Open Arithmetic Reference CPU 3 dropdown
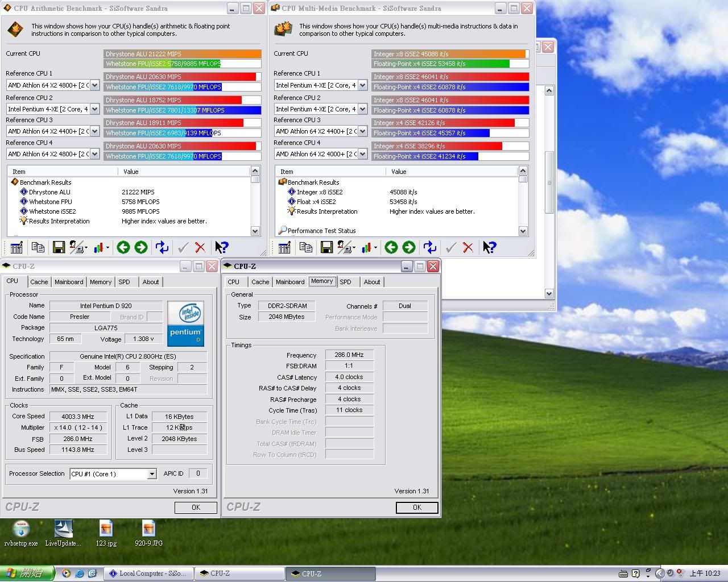This screenshot has height=582, width=728. coord(95,131)
